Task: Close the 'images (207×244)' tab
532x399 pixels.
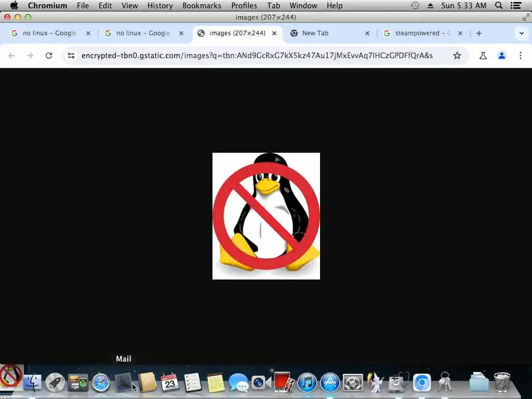Action: (274, 33)
